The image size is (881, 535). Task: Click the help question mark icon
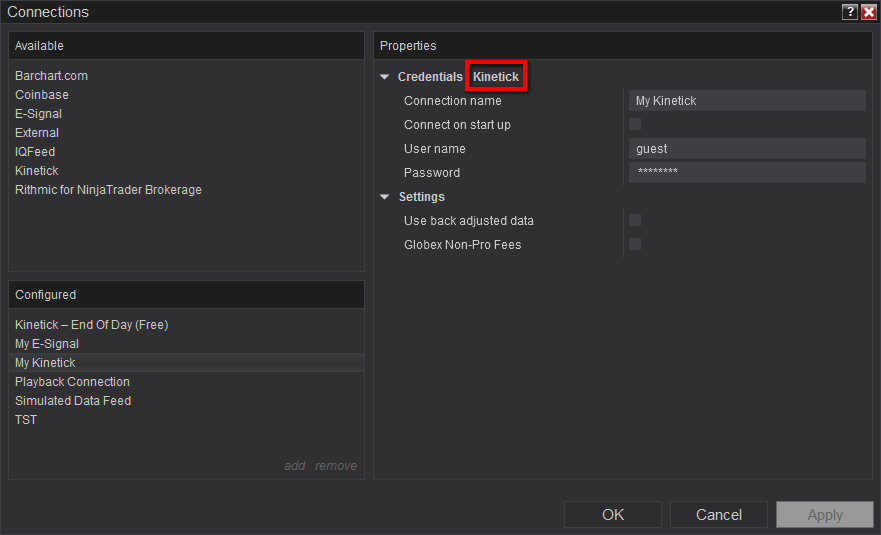[x=850, y=12]
